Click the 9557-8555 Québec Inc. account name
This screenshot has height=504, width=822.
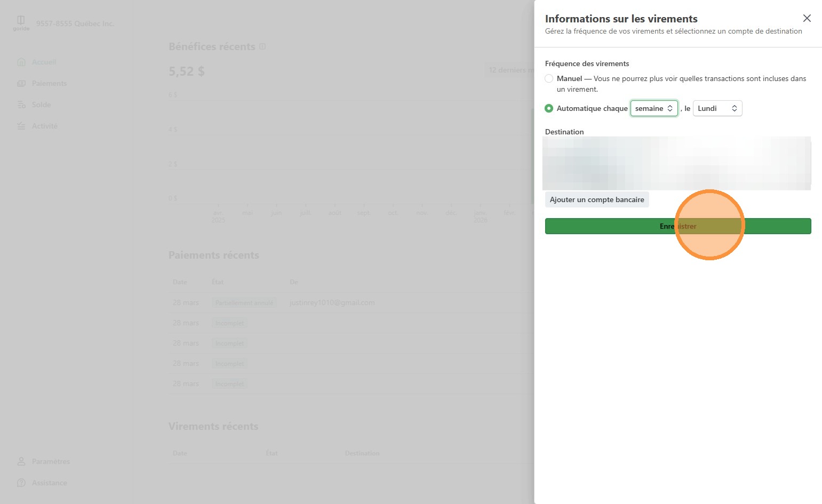[75, 23]
